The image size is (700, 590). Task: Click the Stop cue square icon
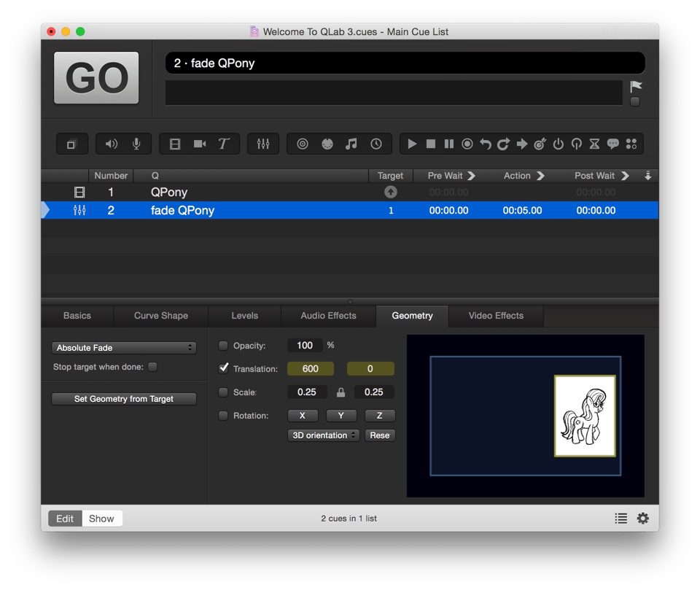coord(431,144)
